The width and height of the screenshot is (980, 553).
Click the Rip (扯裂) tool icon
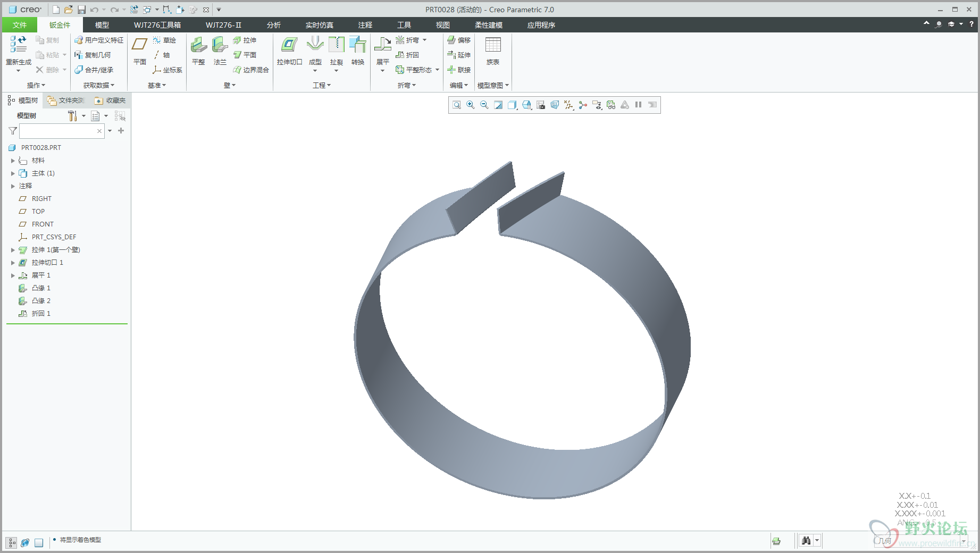point(337,45)
